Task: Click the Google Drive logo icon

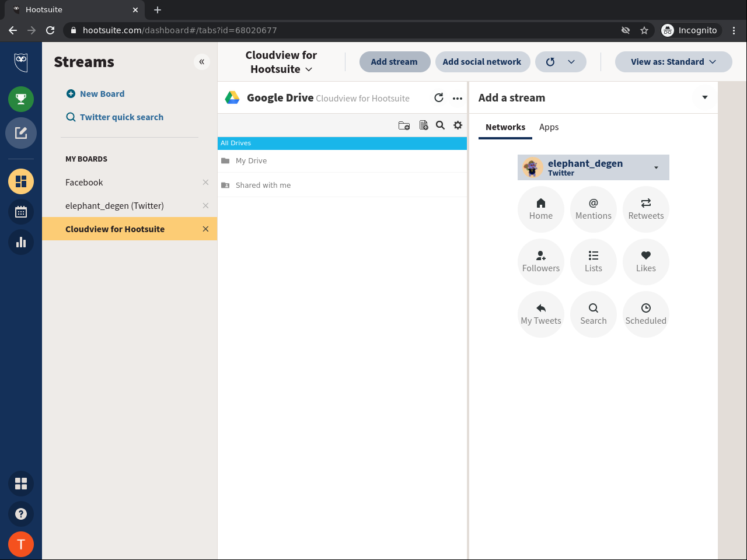Action: pyautogui.click(x=232, y=98)
